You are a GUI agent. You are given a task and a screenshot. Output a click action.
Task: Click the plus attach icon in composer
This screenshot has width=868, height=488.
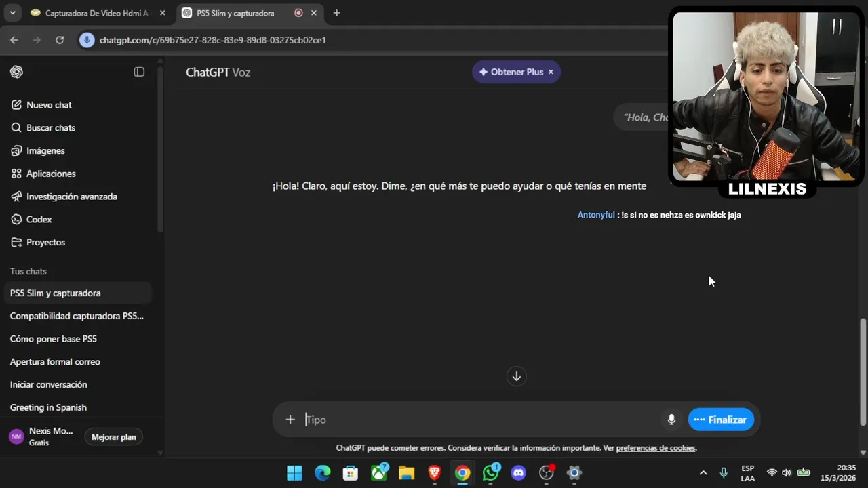[290, 420]
